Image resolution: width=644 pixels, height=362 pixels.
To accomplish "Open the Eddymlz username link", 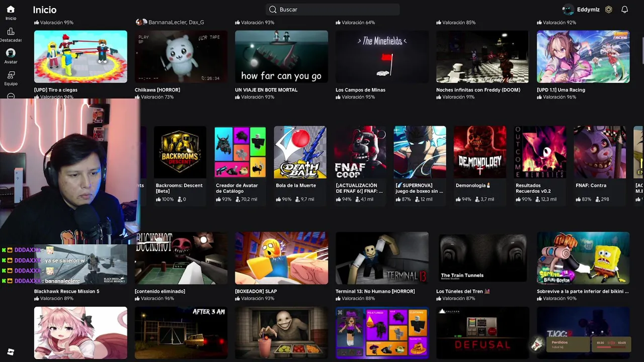I will click(x=588, y=10).
